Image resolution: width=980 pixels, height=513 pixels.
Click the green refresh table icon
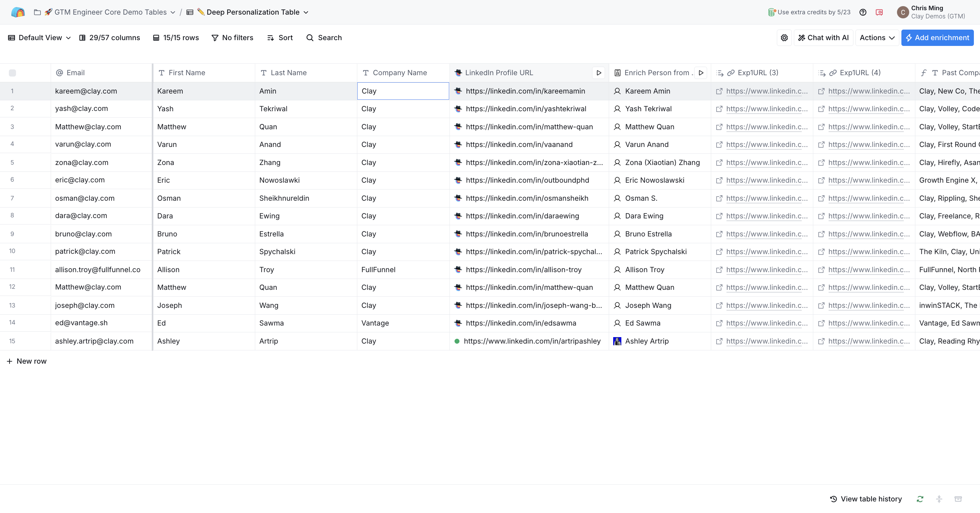pyautogui.click(x=920, y=499)
